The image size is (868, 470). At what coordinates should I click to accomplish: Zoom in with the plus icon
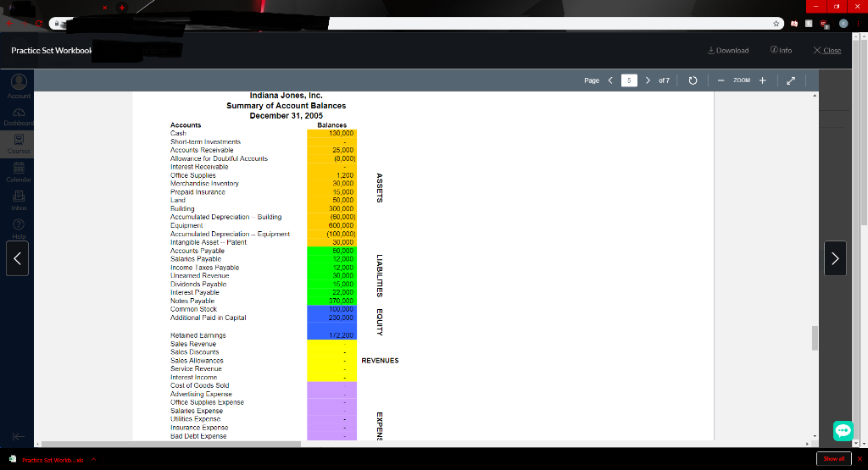[x=762, y=80]
